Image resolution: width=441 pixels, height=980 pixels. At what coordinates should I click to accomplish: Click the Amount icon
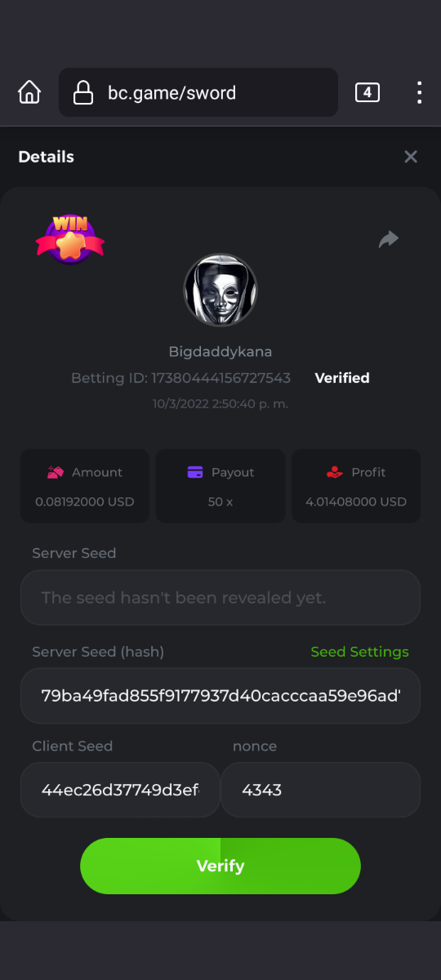tap(55, 472)
